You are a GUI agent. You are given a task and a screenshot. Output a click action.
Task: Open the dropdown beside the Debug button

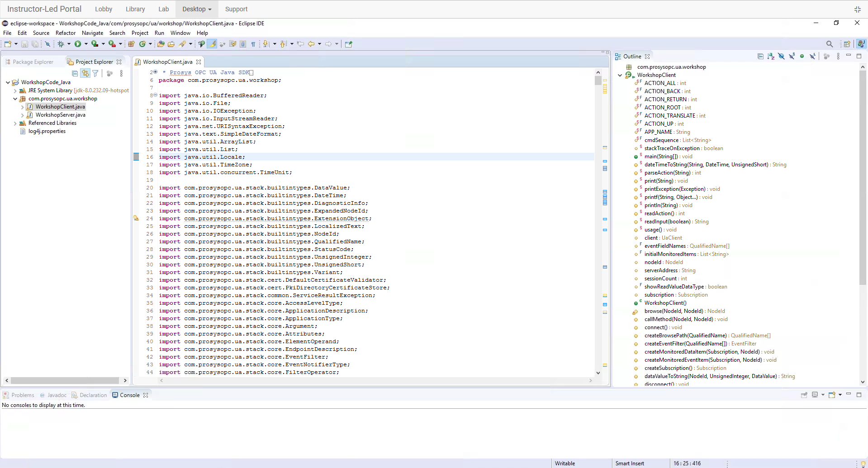click(69, 44)
